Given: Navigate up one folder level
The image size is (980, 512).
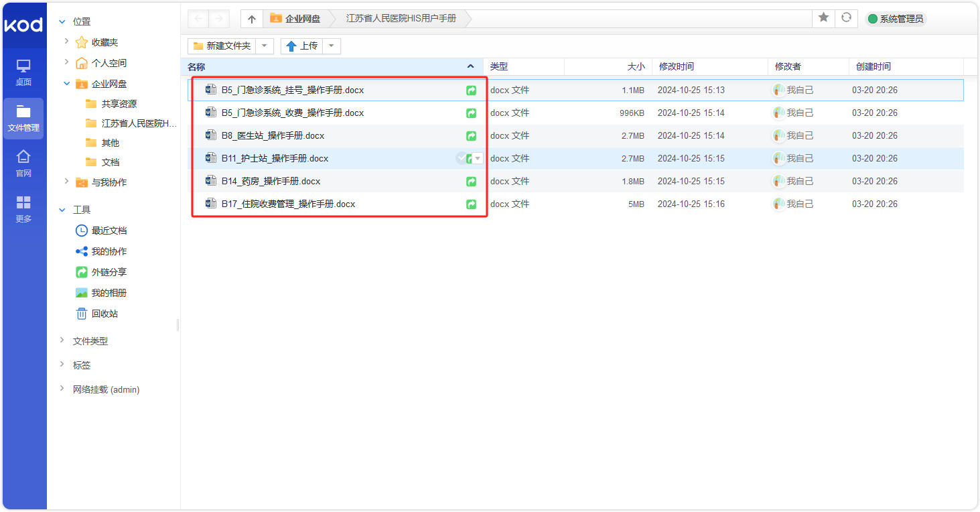Looking at the screenshot, I should coord(251,19).
